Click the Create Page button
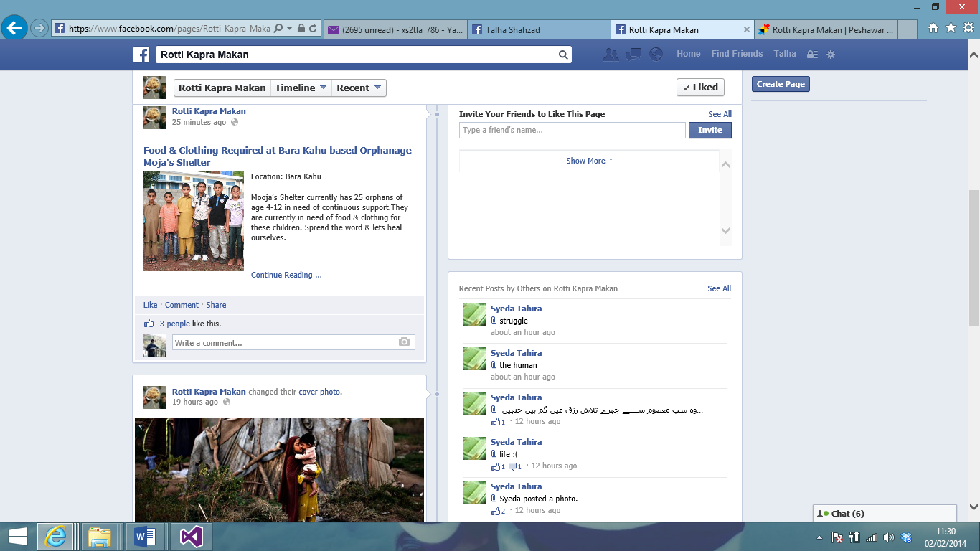 pos(781,84)
